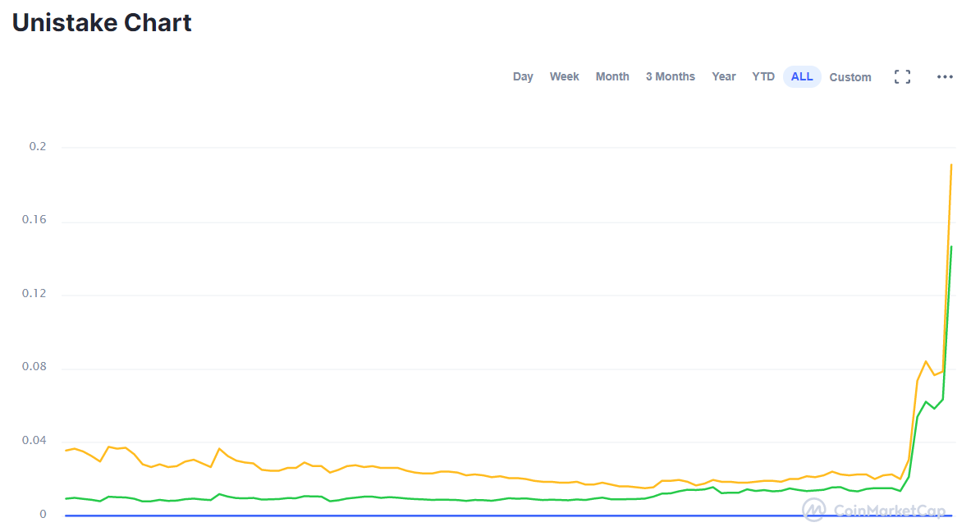
Task: Show the Year time range
Action: click(x=723, y=76)
